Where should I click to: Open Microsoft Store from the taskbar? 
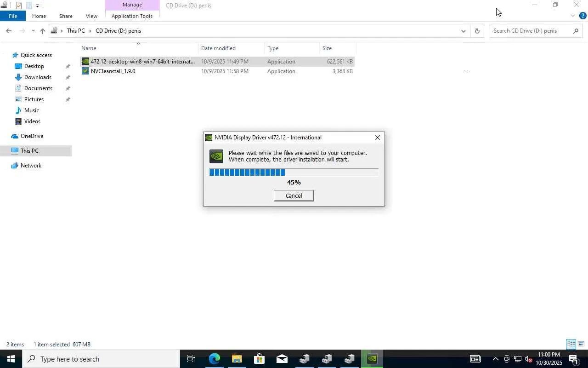(x=259, y=359)
